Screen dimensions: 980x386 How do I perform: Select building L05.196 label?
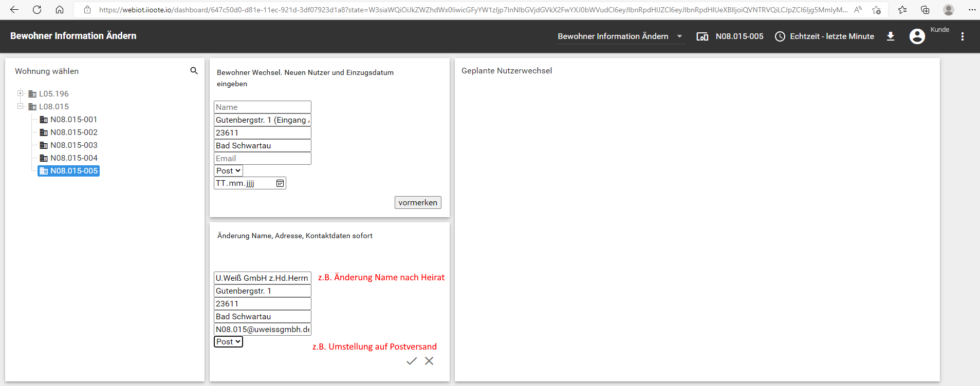pos(54,94)
